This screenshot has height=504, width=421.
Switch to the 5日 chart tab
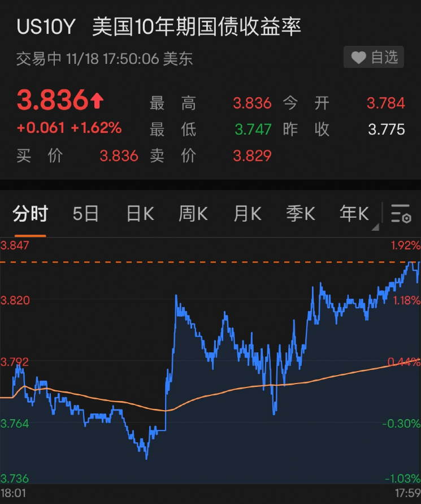pyautogui.click(x=86, y=214)
